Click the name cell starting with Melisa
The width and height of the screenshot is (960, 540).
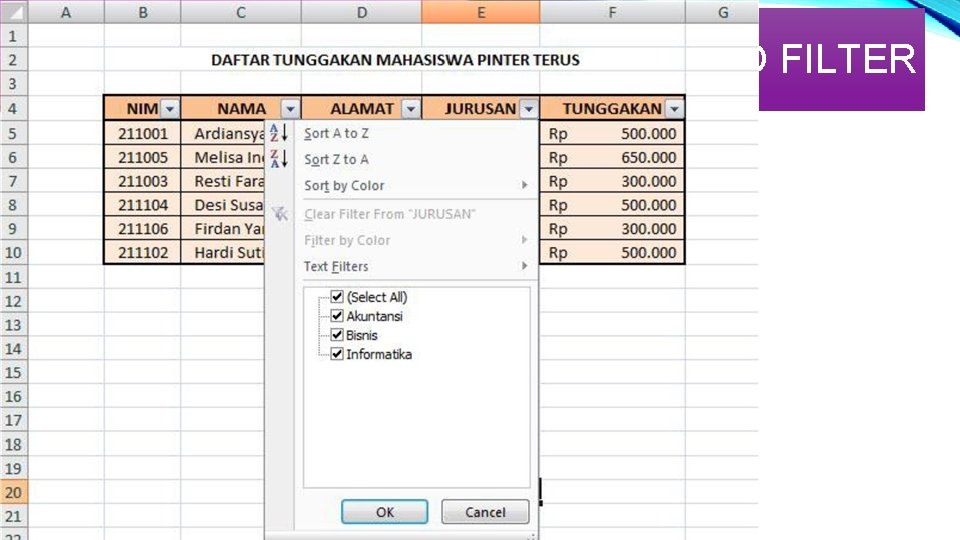pos(223,157)
